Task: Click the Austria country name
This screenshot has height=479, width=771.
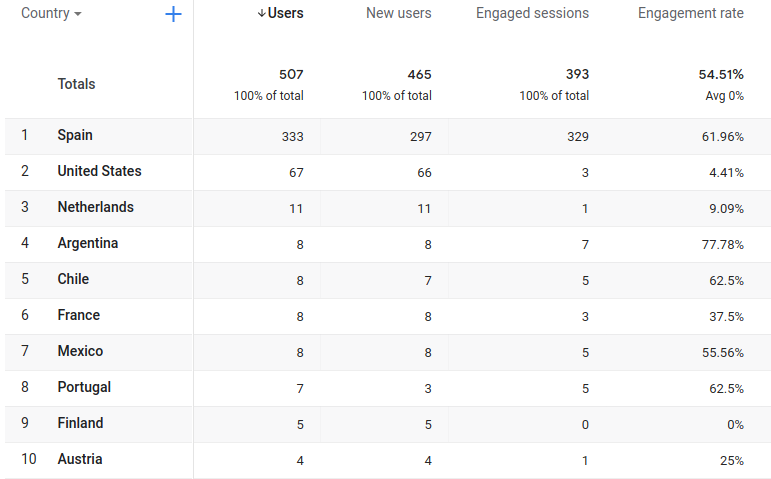Action: click(80, 460)
